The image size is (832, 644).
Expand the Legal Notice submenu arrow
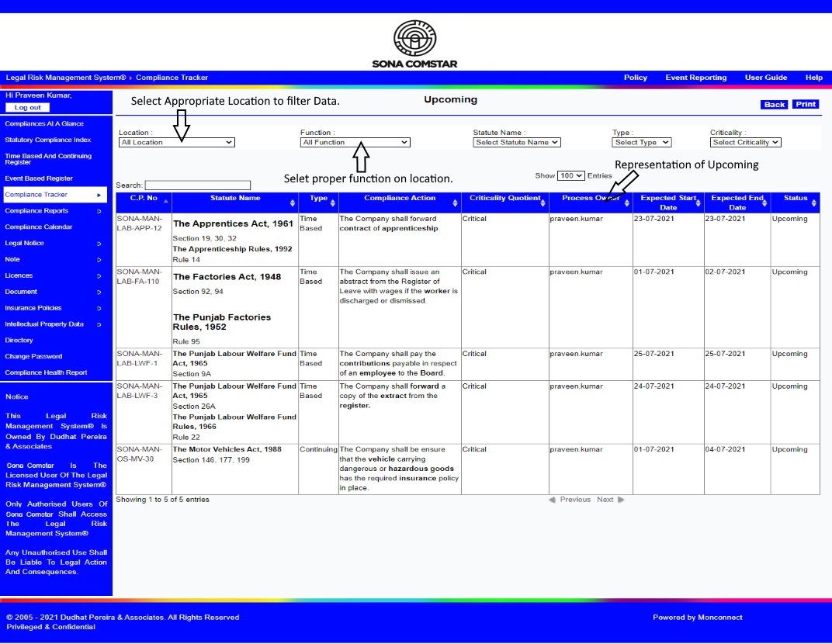[99, 244]
